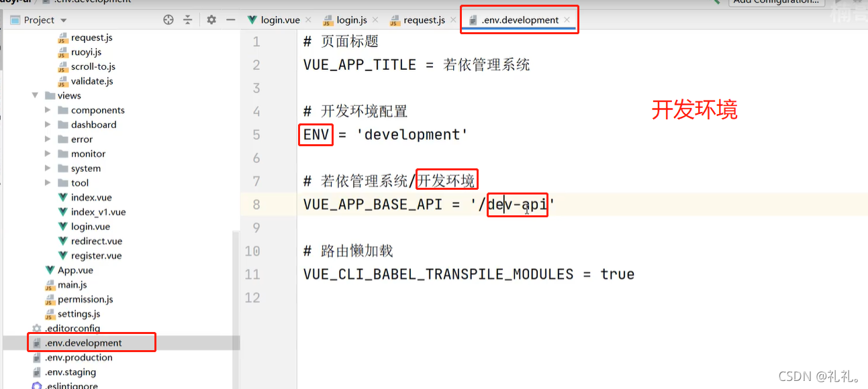868x389 pixels.
Task: Open validate.js in the project tree
Action: click(92, 81)
